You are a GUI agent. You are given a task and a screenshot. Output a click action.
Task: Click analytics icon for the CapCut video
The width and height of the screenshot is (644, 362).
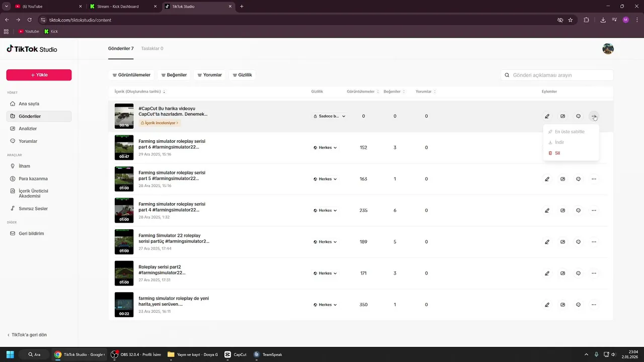(x=562, y=116)
